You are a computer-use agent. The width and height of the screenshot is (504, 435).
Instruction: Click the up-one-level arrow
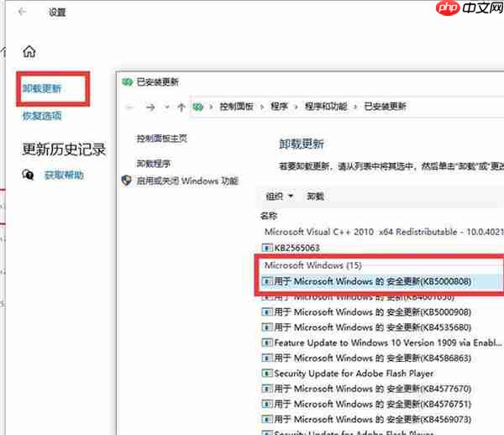(181, 107)
